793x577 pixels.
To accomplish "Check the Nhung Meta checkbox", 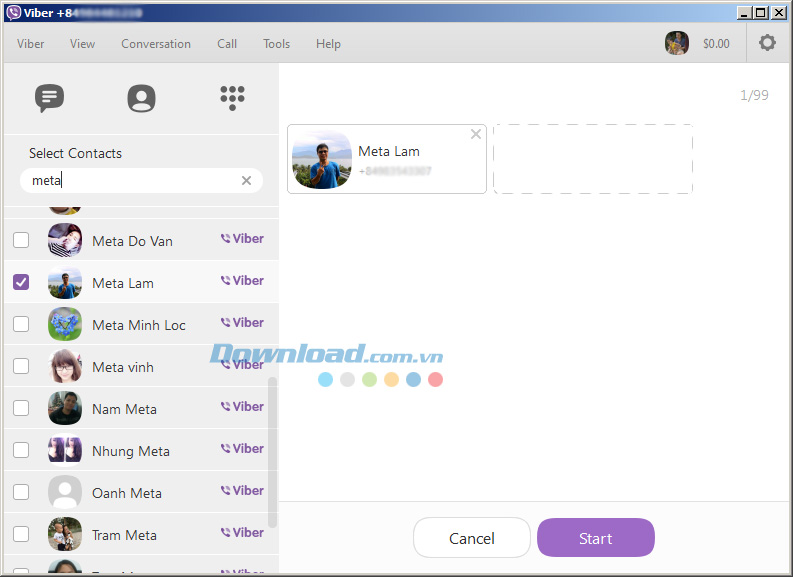I will click(x=21, y=450).
